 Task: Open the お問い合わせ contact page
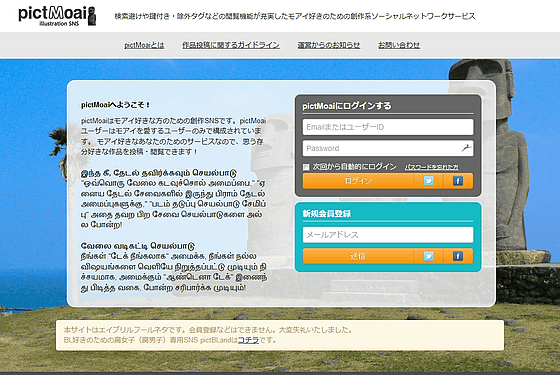399,45
